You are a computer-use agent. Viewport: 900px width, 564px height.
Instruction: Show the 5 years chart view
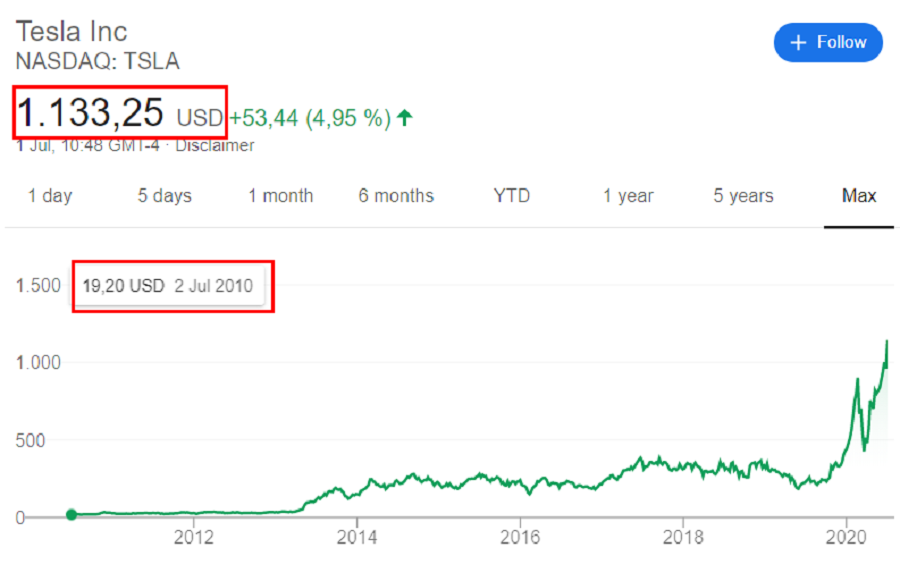[743, 196]
